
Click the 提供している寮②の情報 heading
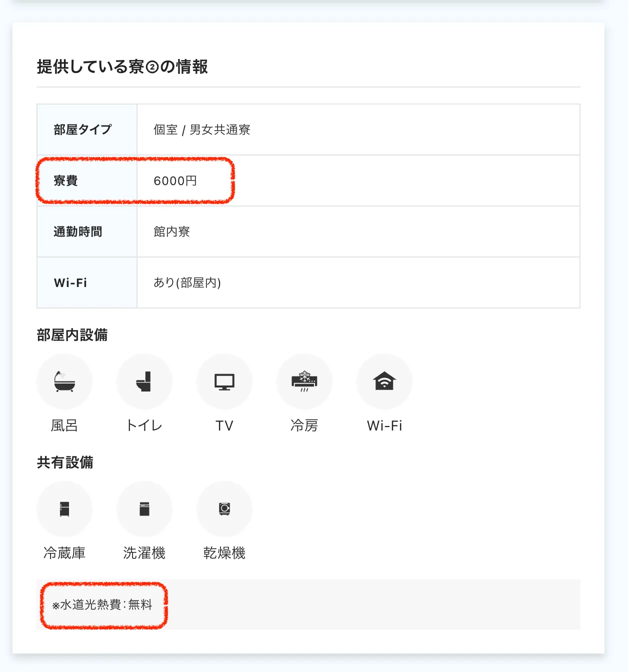(x=123, y=64)
